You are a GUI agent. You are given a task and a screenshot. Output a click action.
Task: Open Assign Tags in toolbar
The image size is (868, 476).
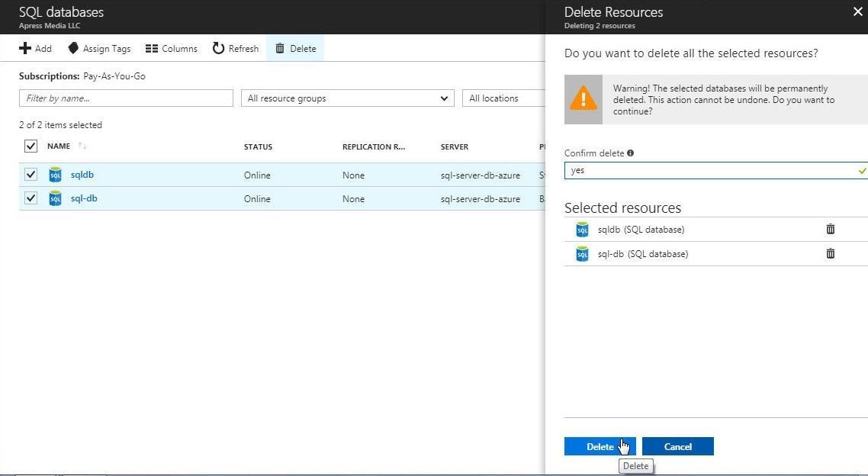click(100, 49)
